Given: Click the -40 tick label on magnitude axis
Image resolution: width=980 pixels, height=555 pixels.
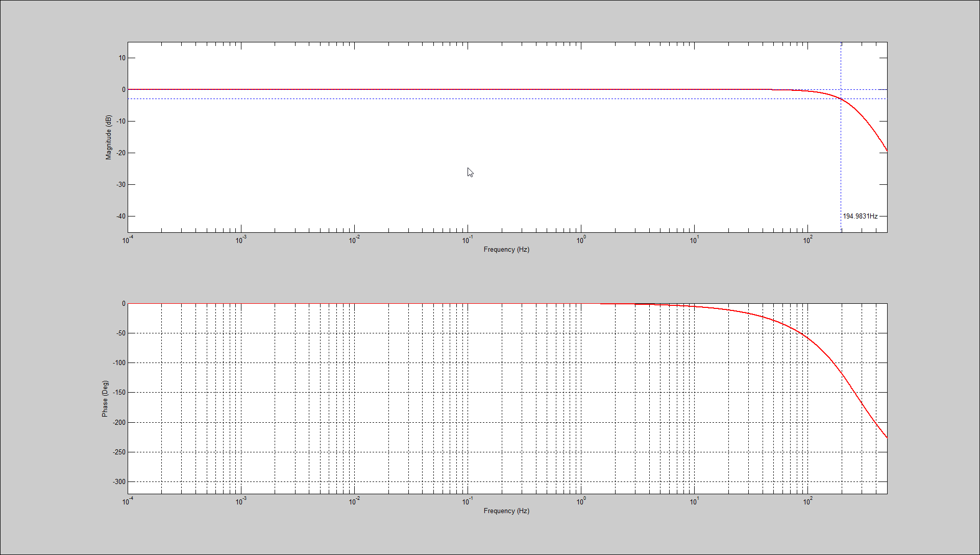Looking at the screenshot, I should (x=121, y=216).
